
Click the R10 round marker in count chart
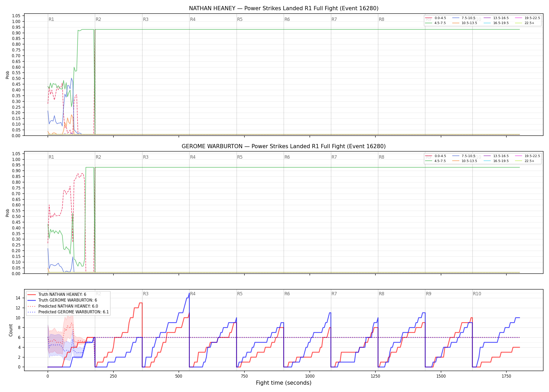tap(477, 294)
